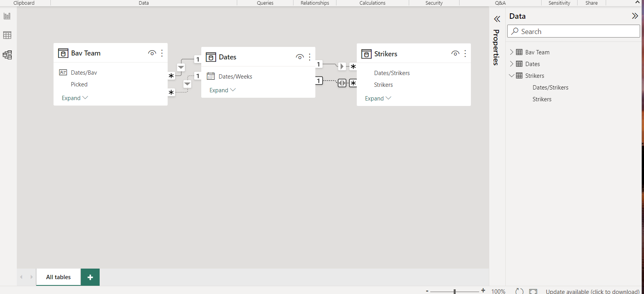Expand the Bav Team table in the Data pane

click(x=512, y=52)
